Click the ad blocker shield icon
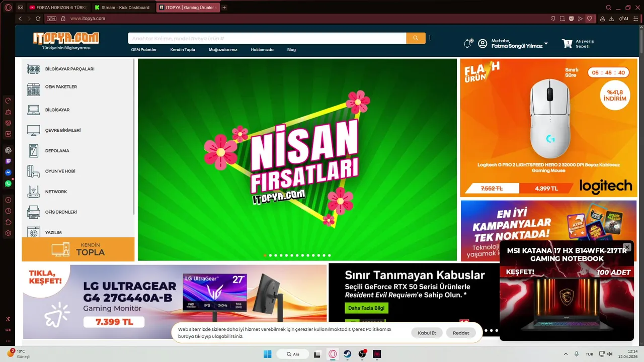Screen dimensions: 644x362 pyautogui.click(x=571, y=19)
